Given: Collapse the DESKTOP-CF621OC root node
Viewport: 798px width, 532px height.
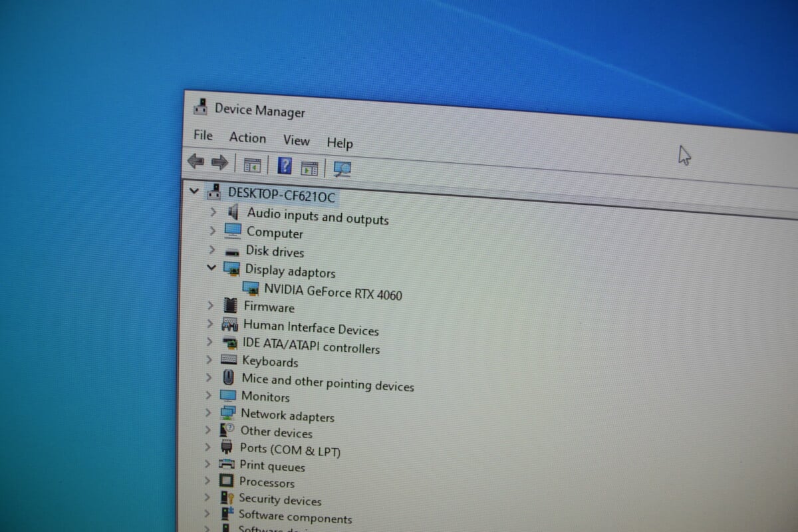Looking at the screenshot, I should (x=194, y=191).
